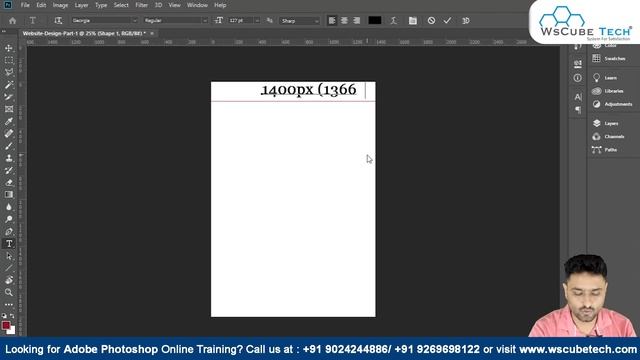Select the Hand tool
Screen dimensions: 640x360
[x=9, y=280]
